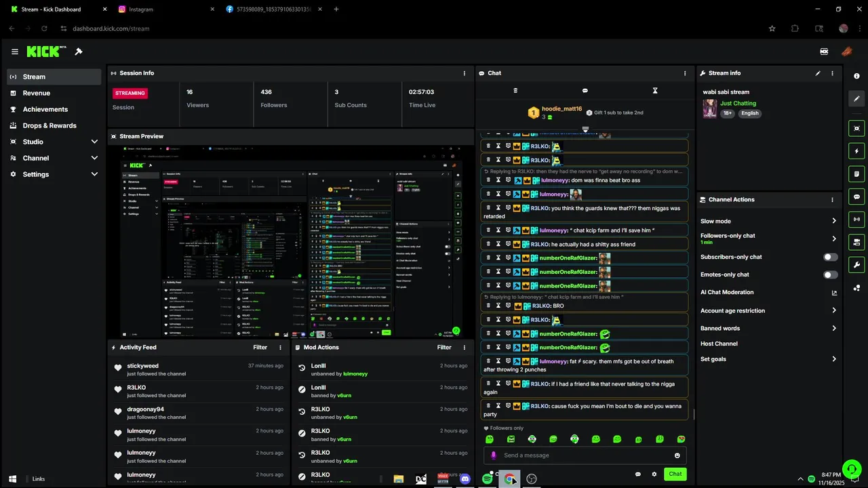This screenshot has height=488, width=868.
Task: Open the Chat panel three-dot menu
Action: (685, 73)
